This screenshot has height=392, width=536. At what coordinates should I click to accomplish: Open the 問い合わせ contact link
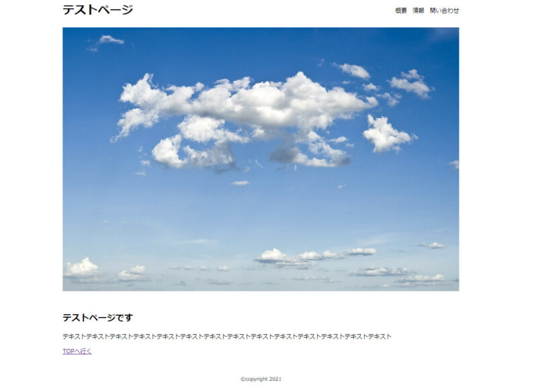444,11
